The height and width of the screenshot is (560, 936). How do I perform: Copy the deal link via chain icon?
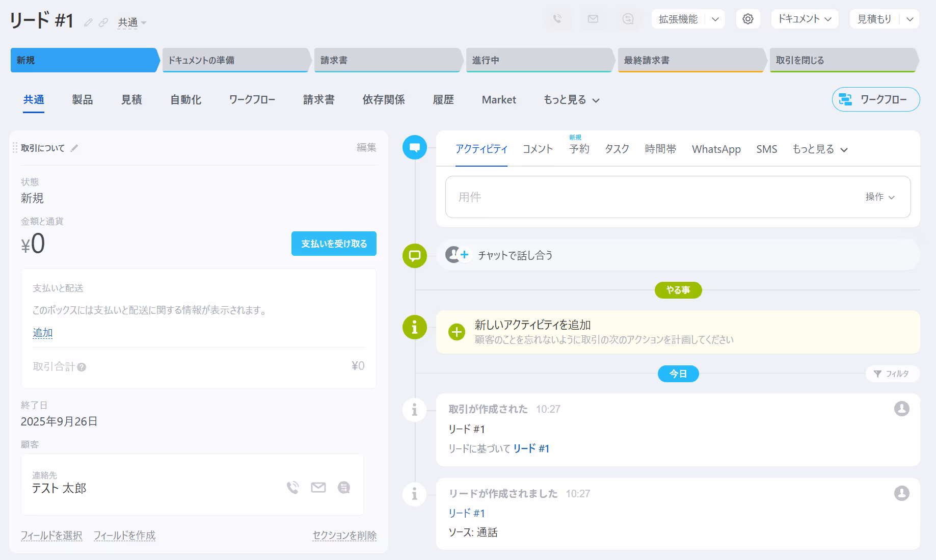pyautogui.click(x=103, y=22)
